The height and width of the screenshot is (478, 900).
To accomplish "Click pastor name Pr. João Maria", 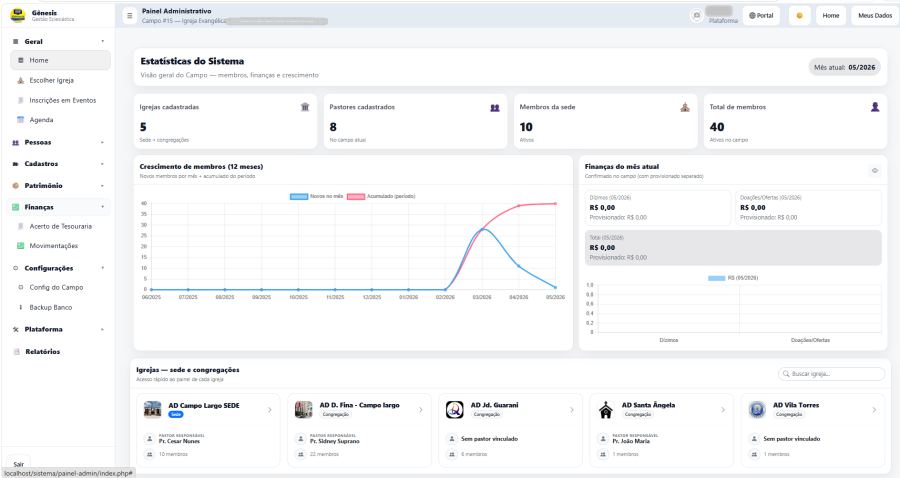I will [631, 441].
